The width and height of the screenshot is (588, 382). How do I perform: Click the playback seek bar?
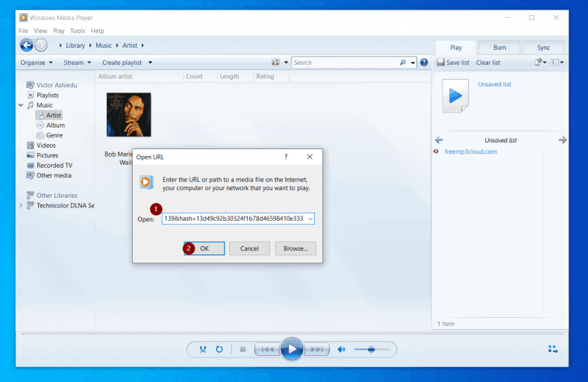(x=292, y=334)
